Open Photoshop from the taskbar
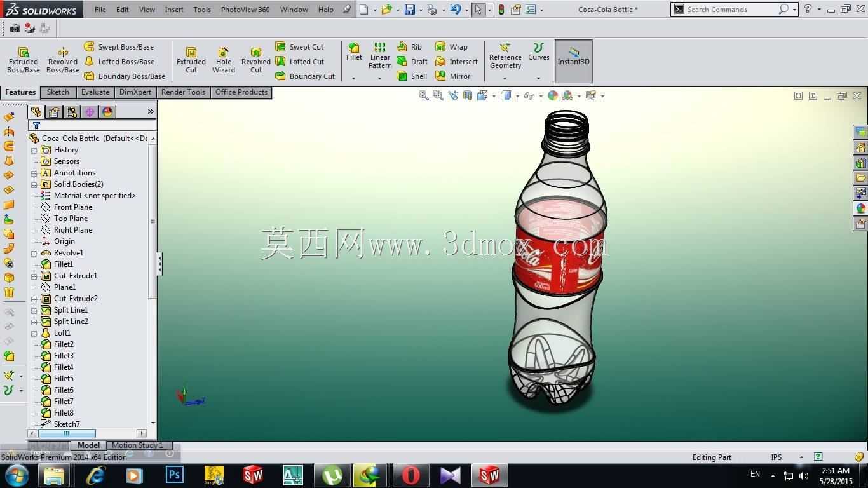Image resolution: width=868 pixels, height=488 pixels. [174, 475]
